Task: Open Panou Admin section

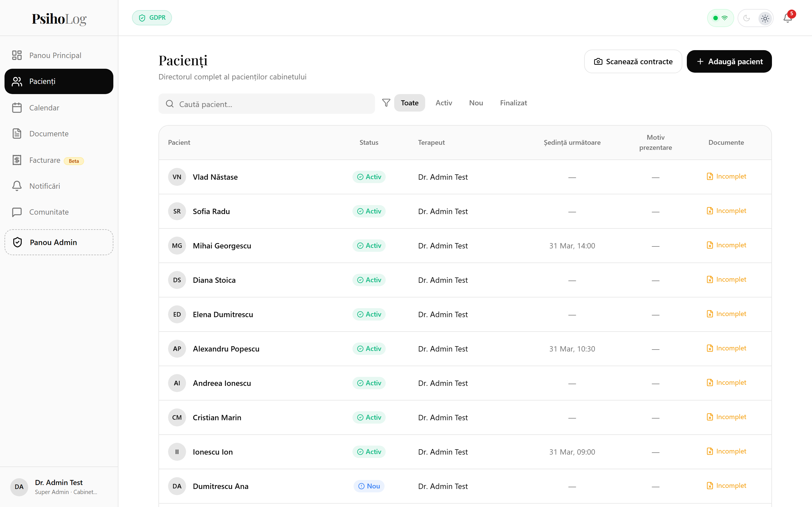Action: pos(59,242)
